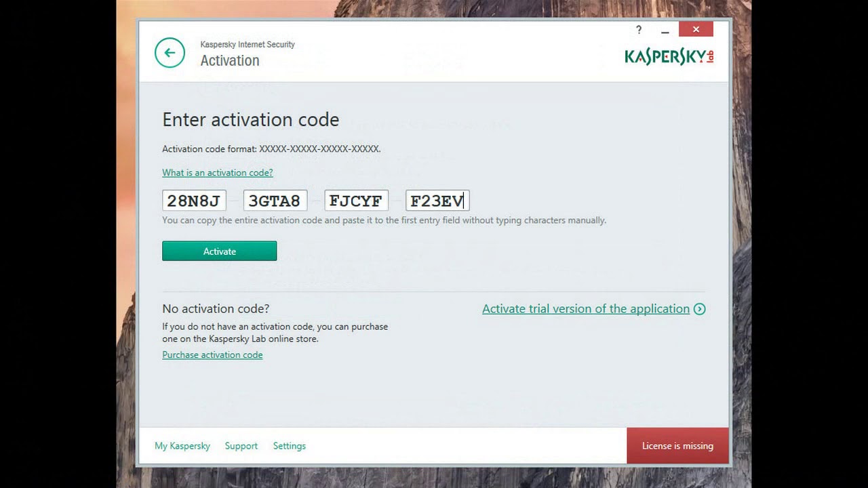Click the red 'License is missing' button
868x488 pixels.
point(677,445)
